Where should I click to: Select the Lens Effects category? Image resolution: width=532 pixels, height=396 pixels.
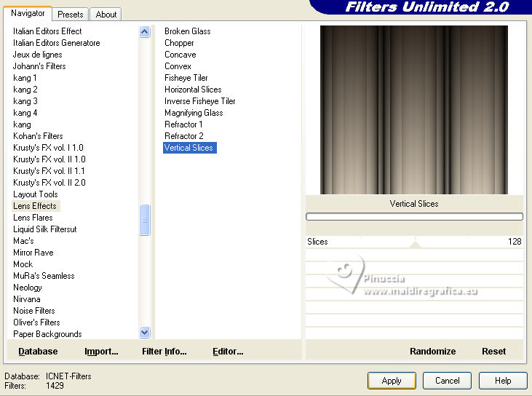coord(35,206)
